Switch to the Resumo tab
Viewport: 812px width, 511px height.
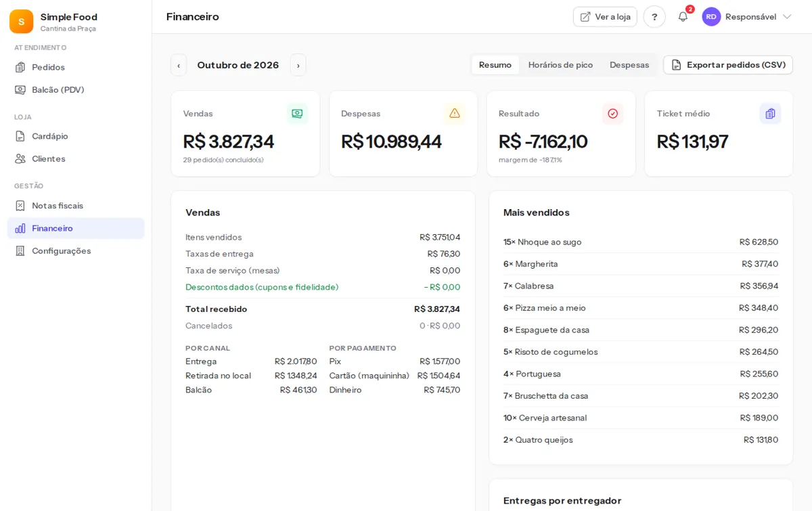[x=495, y=65]
